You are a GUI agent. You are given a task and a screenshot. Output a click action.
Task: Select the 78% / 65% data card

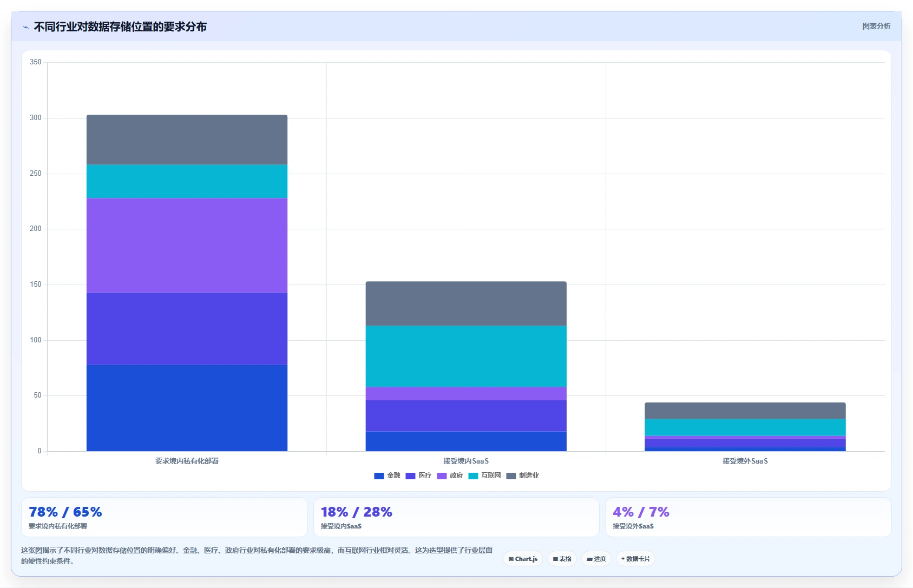tap(165, 517)
